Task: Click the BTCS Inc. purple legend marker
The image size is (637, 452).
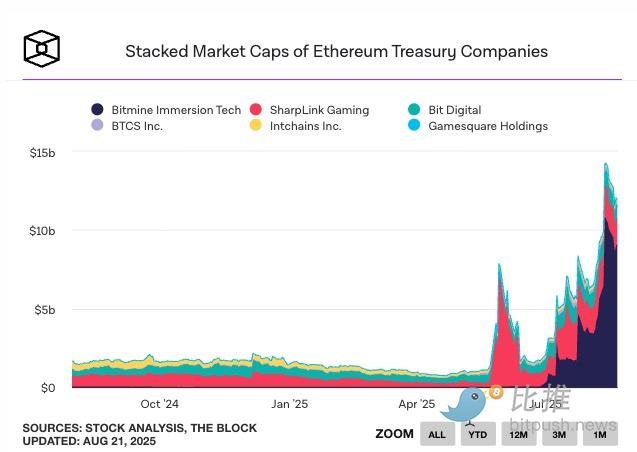Action: (97, 126)
